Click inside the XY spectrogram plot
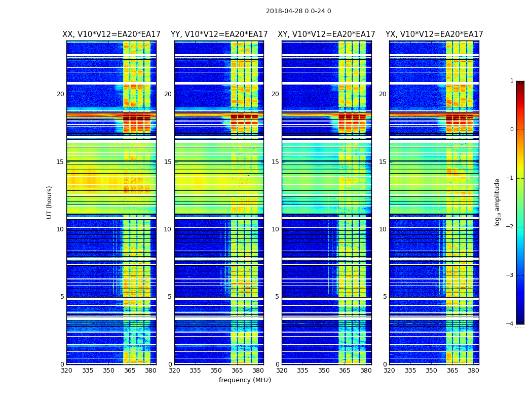 click(326, 202)
